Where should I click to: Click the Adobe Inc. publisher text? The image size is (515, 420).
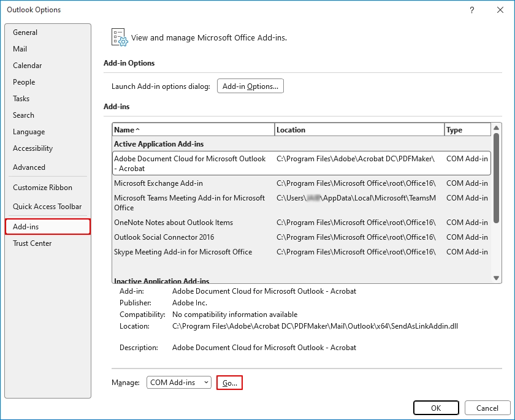[x=189, y=303]
